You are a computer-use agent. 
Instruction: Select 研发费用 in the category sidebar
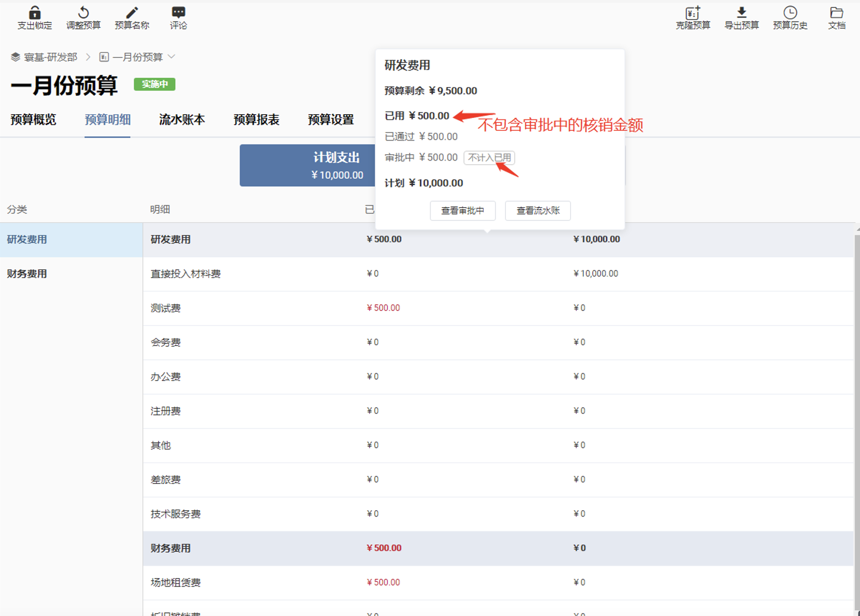[x=27, y=239]
